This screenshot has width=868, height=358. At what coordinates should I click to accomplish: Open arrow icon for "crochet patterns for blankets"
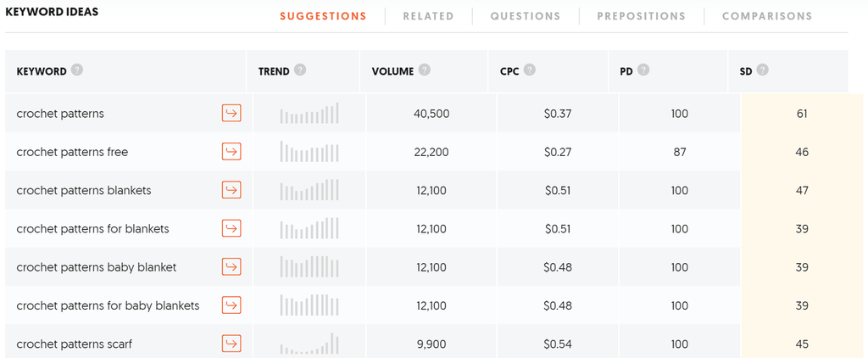pyautogui.click(x=231, y=228)
